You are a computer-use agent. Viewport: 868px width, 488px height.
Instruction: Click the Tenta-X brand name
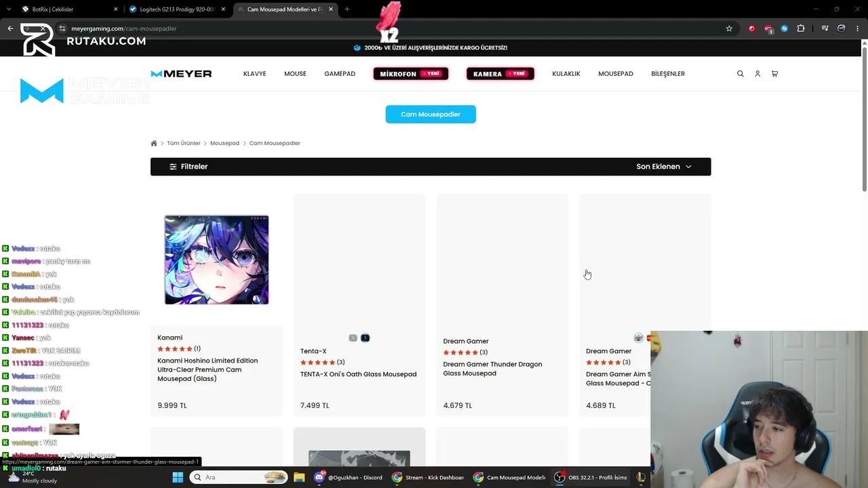click(313, 351)
